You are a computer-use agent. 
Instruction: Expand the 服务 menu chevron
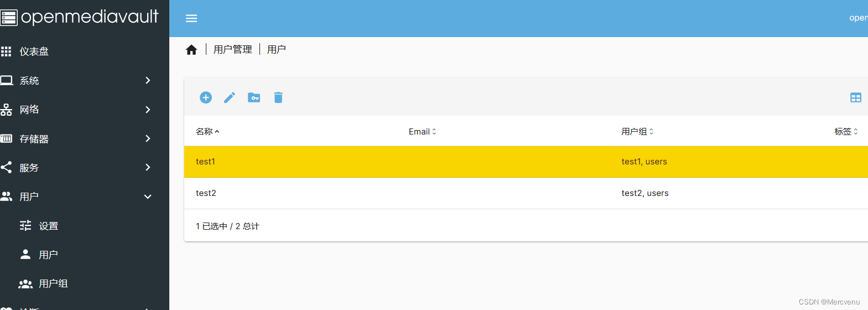pyautogui.click(x=148, y=167)
